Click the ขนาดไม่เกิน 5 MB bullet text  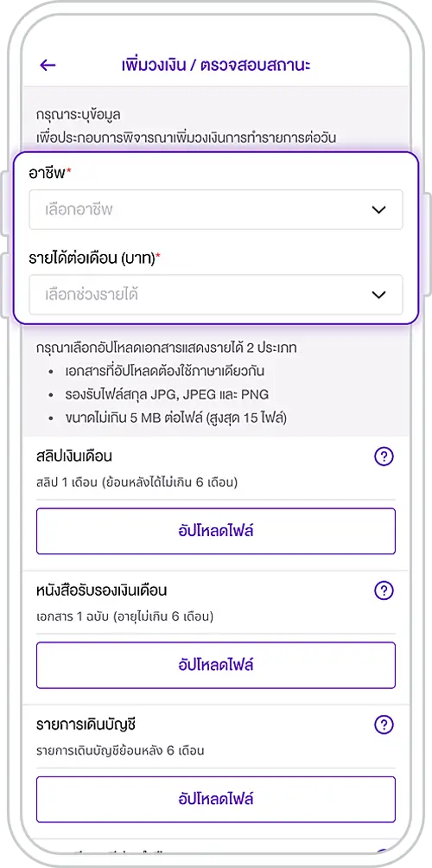pos(175,418)
